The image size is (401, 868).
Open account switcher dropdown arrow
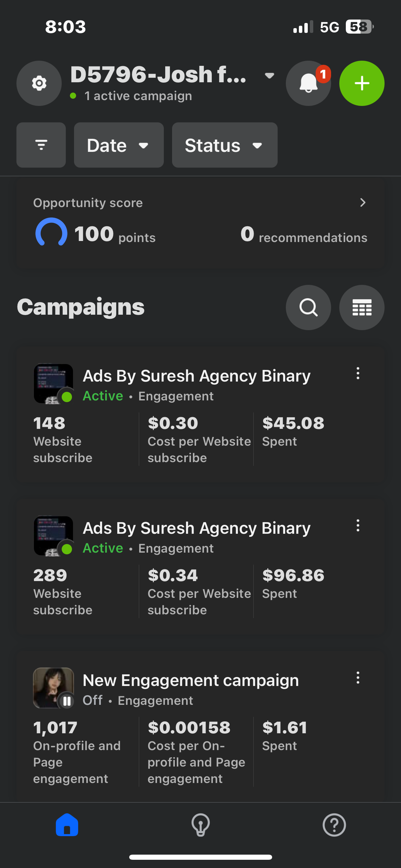(270, 75)
